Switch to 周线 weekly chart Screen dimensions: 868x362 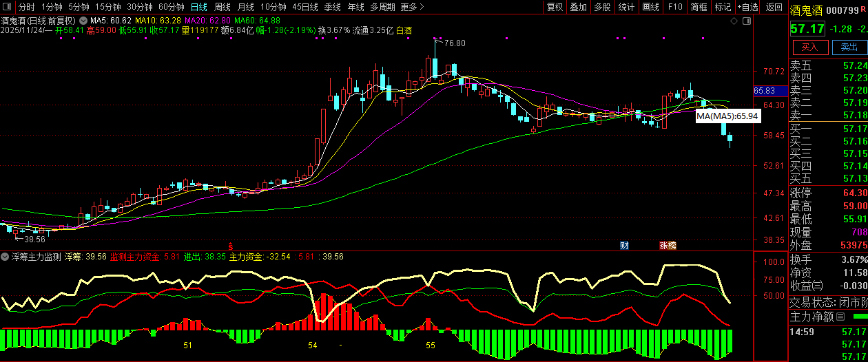tap(223, 7)
